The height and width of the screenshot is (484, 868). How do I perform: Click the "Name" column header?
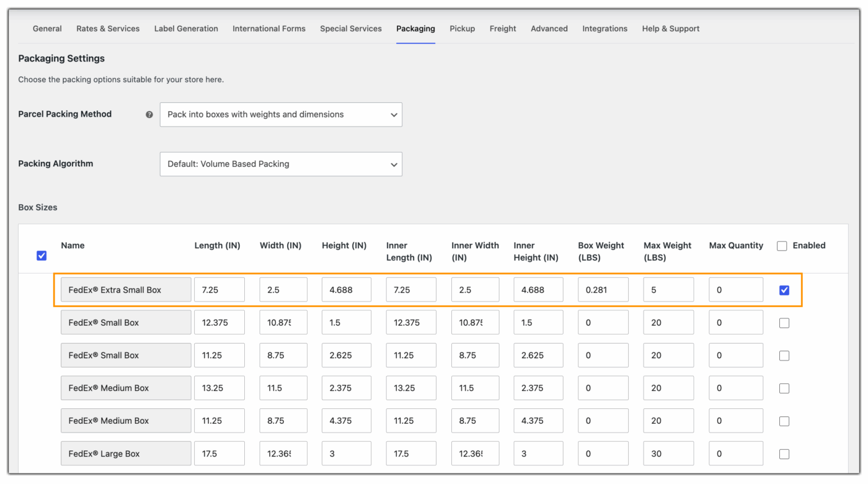[x=73, y=246]
